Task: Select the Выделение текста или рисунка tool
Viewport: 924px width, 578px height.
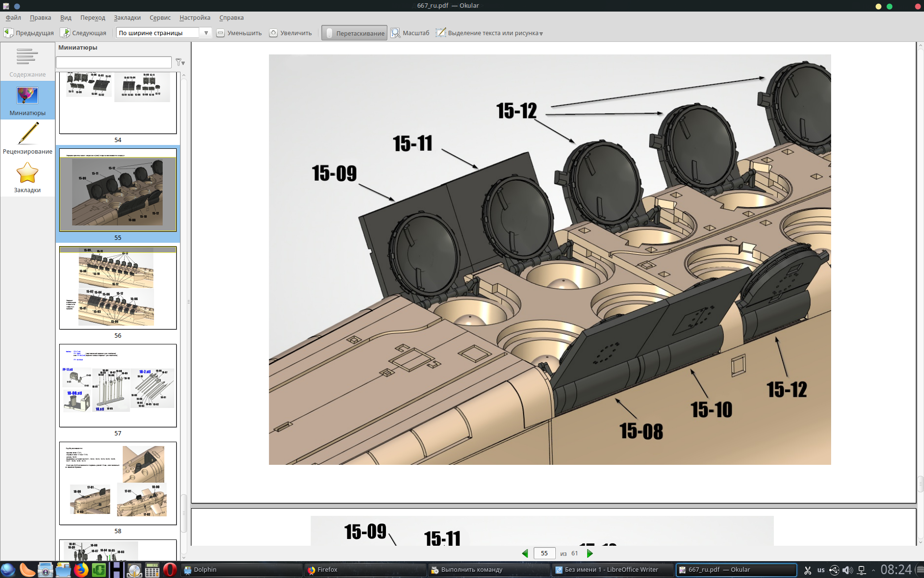Action: coord(487,33)
